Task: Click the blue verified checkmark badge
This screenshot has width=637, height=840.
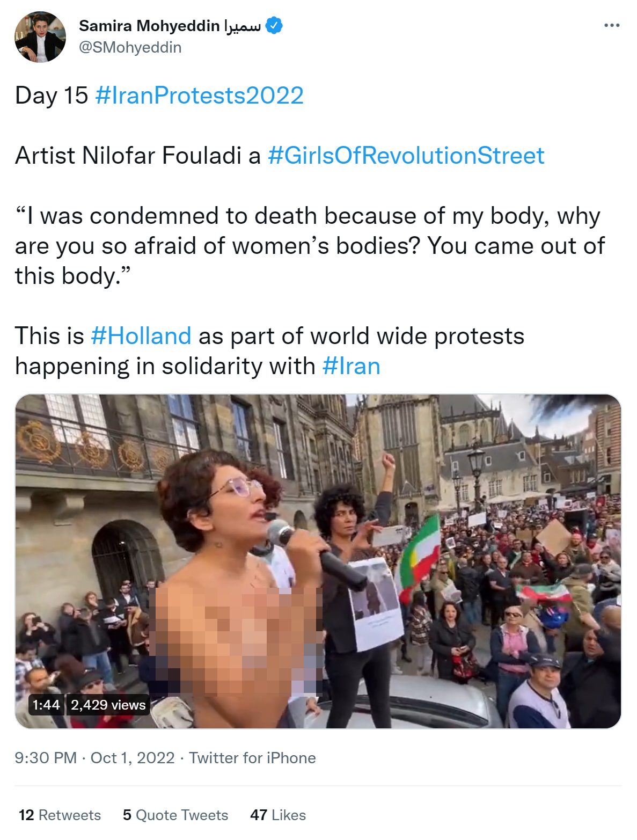Action: pyautogui.click(x=274, y=25)
